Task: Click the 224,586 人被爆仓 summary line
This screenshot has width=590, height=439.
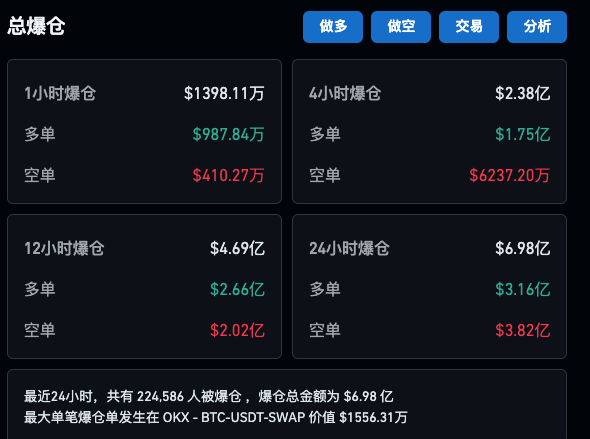Action: pos(209,396)
